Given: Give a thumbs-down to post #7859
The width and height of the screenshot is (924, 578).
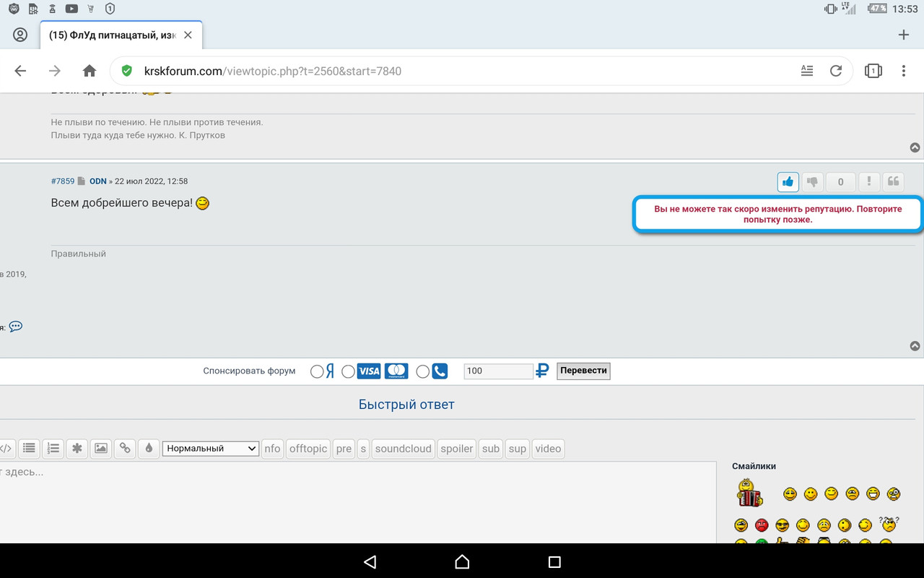Looking at the screenshot, I should pyautogui.click(x=813, y=182).
